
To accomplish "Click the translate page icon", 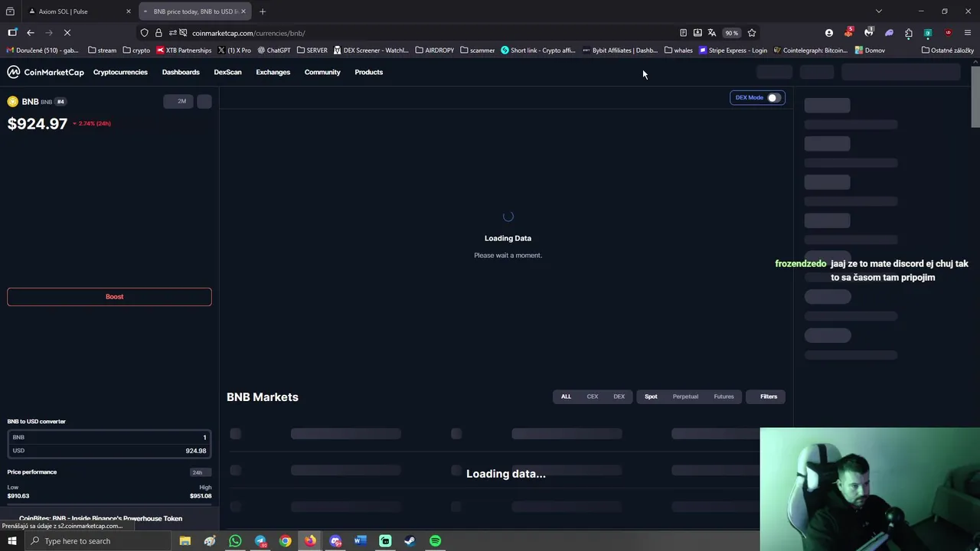I will pos(712,33).
